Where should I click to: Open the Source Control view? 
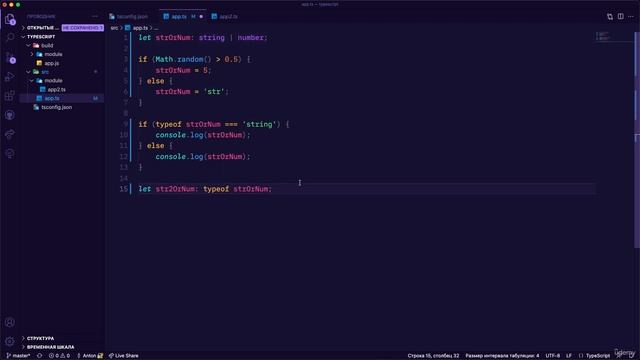[10, 58]
